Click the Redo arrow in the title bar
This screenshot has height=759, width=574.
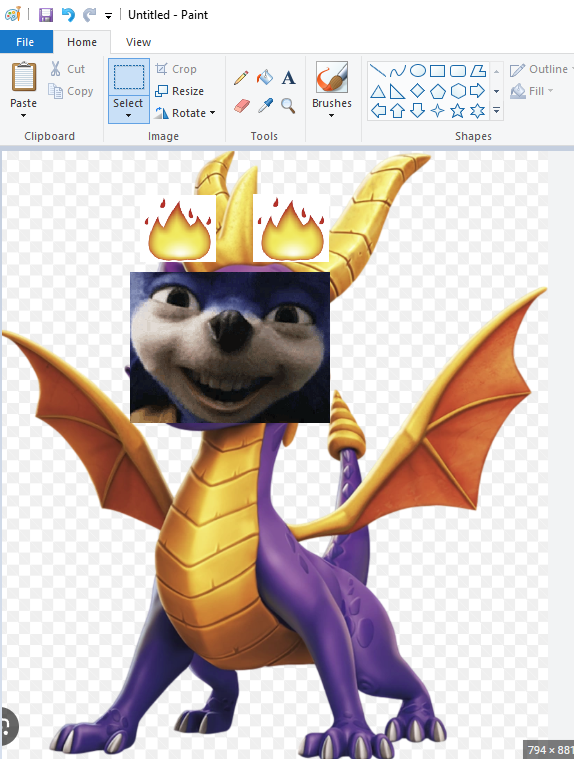click(x=89, y=15)
